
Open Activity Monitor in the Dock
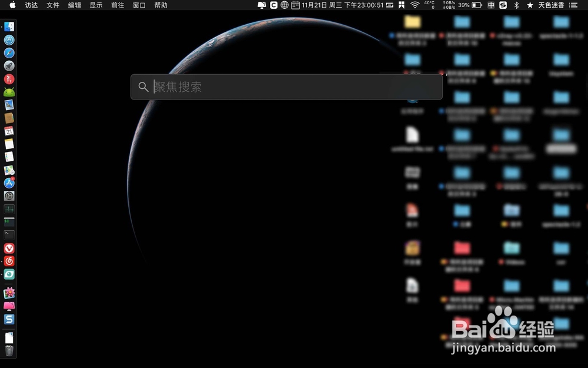click(x=9, y=209)
